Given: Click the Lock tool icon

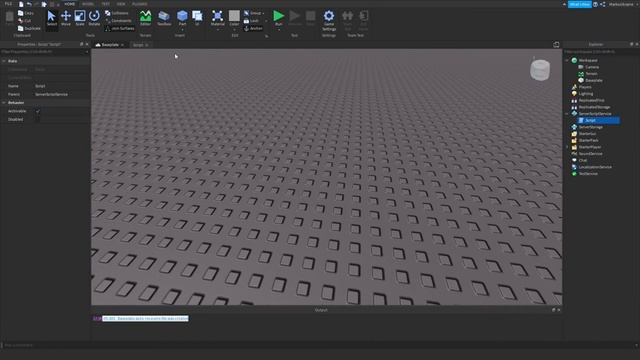Looking at the screenshot, I should pos(247,20).
